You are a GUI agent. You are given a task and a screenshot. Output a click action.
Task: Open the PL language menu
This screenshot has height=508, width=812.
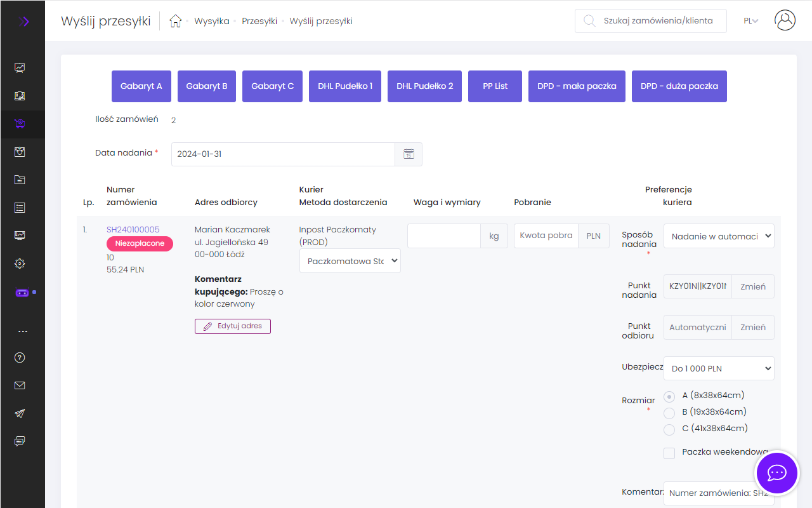[x=750, y=20]
